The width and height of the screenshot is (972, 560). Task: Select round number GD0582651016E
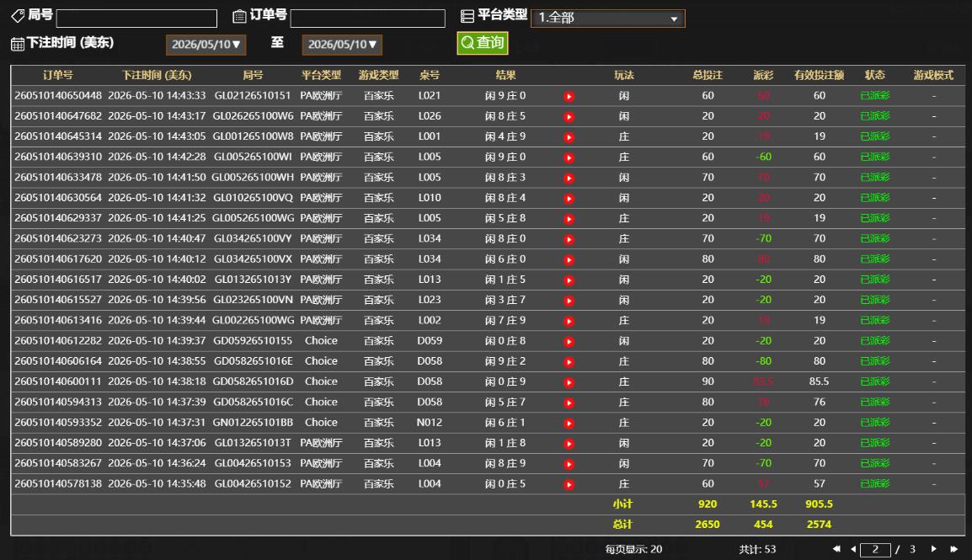tap(253, 361)
